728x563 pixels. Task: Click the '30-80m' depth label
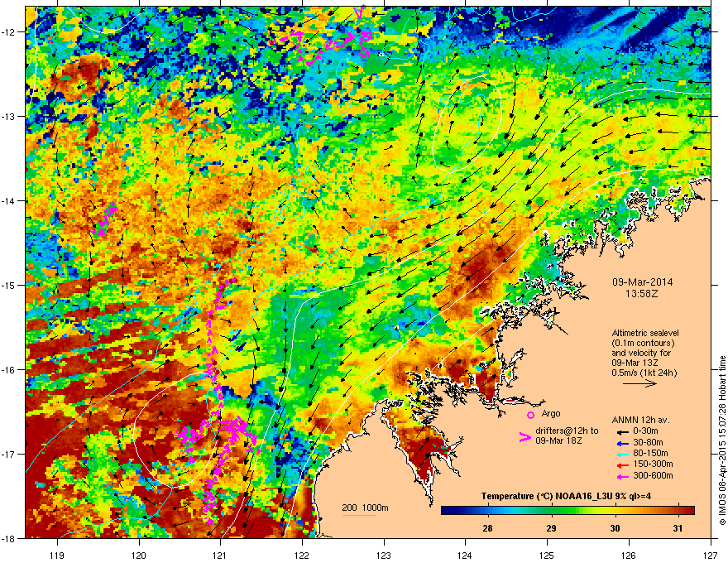648,443
